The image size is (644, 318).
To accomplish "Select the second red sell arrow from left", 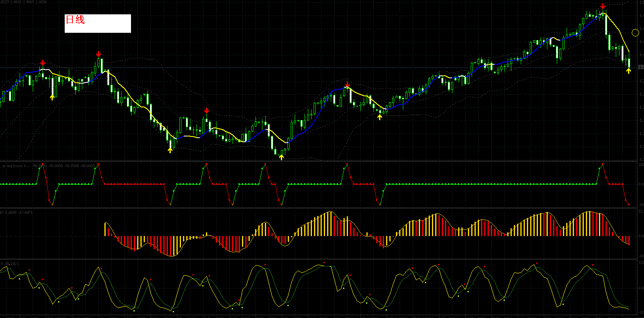I will point(98,55).
